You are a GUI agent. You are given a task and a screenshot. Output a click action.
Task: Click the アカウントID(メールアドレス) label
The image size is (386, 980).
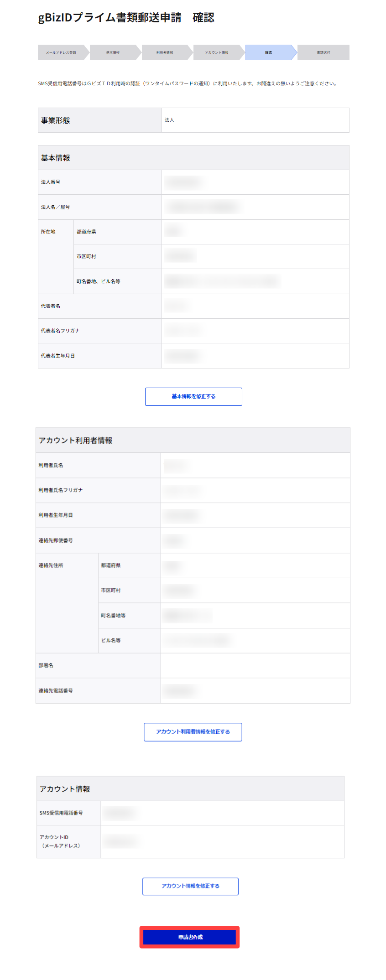[60, 841]
